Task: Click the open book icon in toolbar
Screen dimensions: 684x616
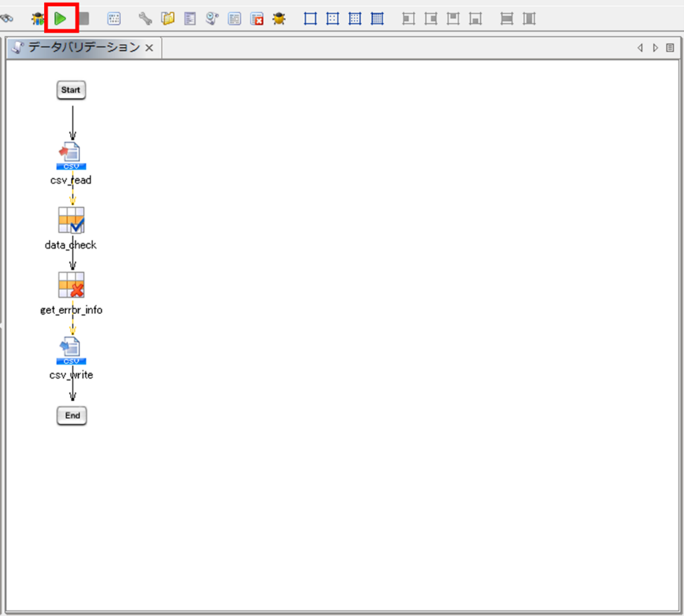Action: pyautogui.click(x=168, y=19)
